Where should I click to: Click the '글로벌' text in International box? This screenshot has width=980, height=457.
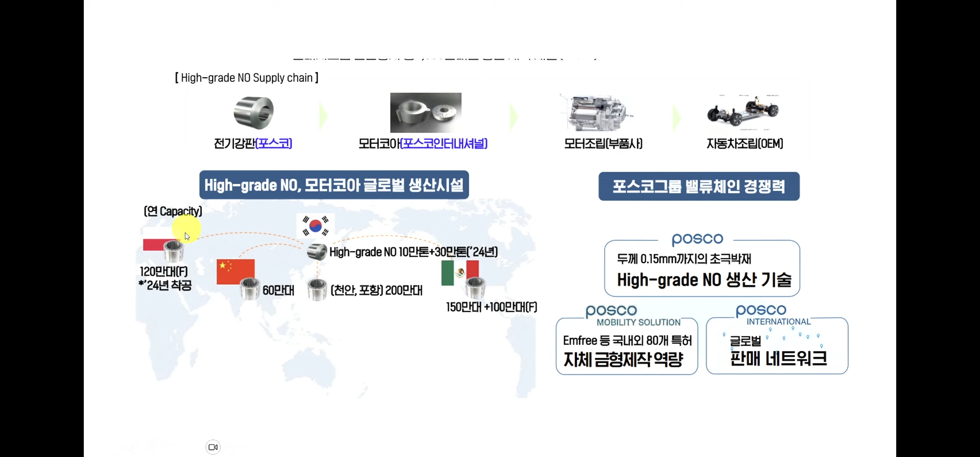click(x=746, y=341)
